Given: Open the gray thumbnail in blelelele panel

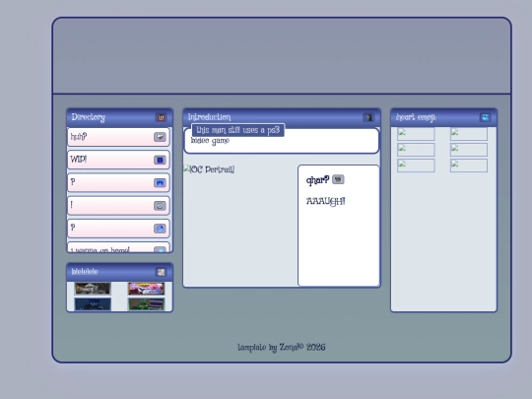Looking at the screenshot, I should [93, 289].
